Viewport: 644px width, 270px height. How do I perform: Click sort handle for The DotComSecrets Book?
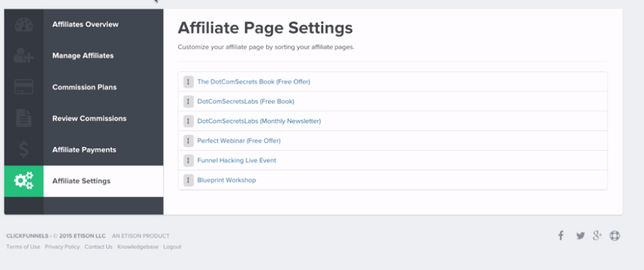pos(189,82)
